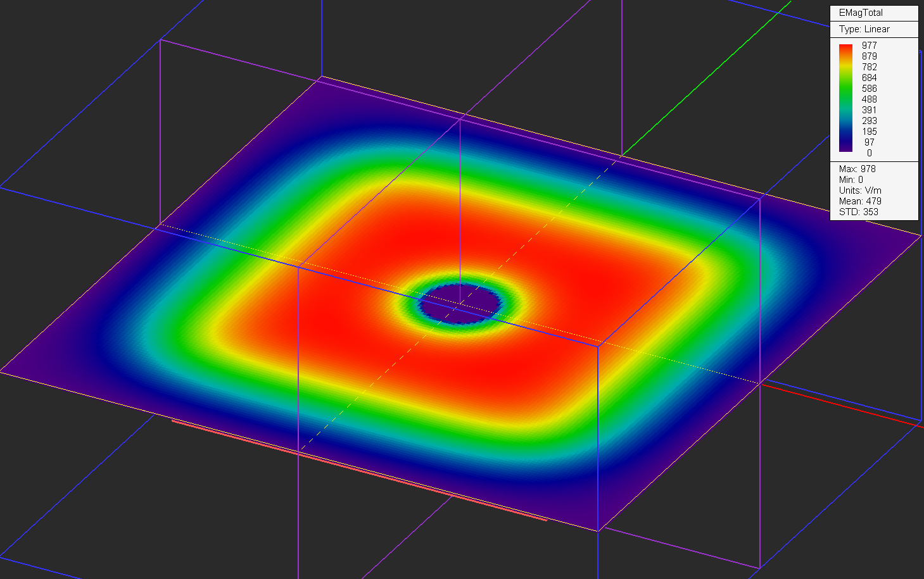
Task: Select the "Min: 0" statistic line
Action: coord(851,180)
